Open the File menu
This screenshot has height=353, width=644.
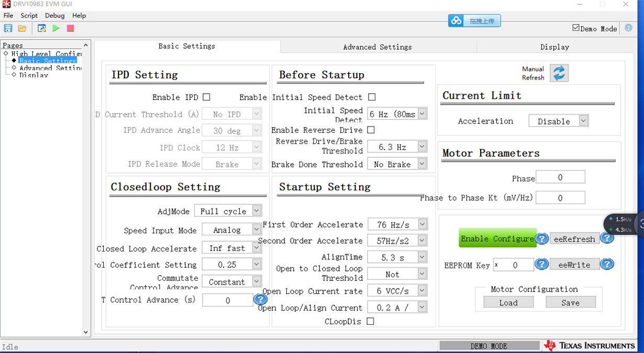8,16
